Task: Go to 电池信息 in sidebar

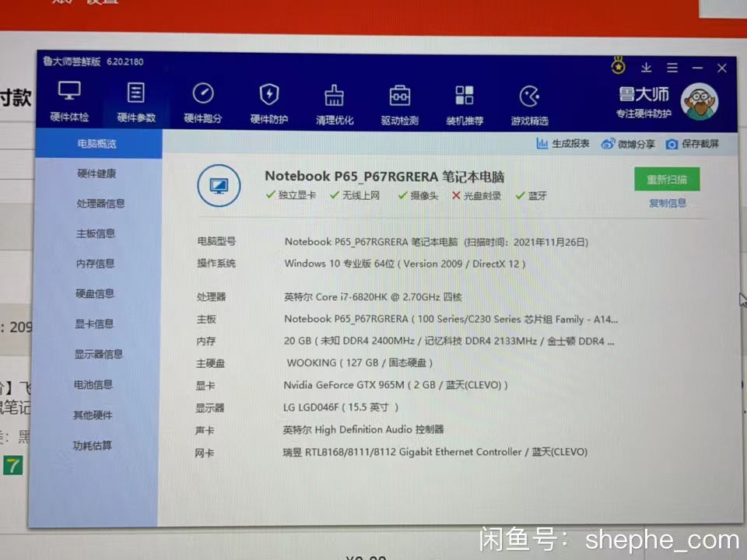Action: pos(93,384)
